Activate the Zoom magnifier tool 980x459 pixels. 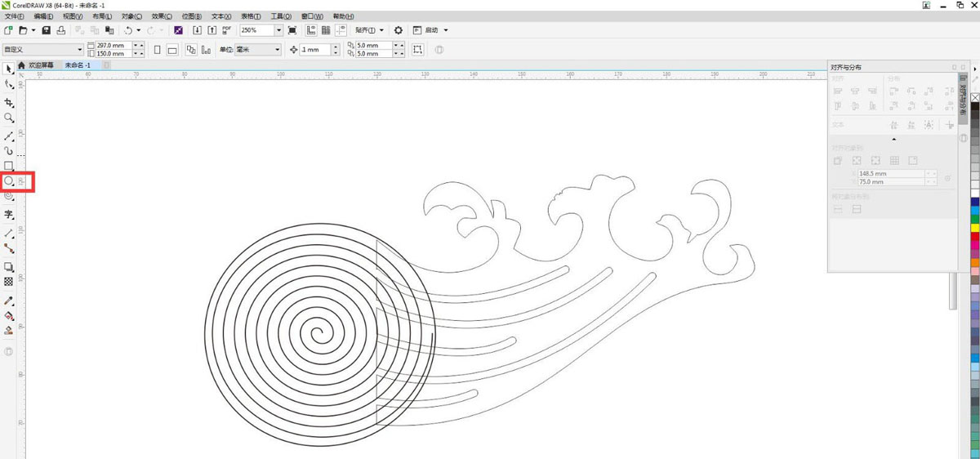9,118
